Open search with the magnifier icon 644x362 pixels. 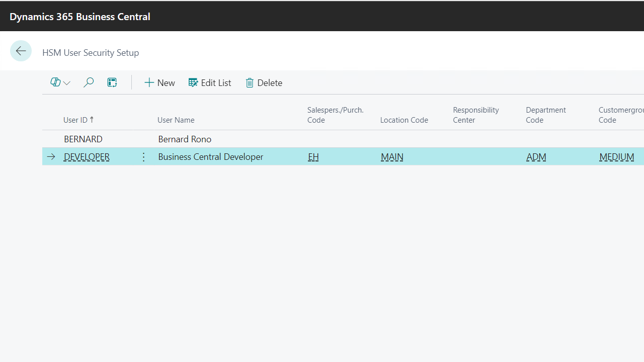(x=89, y=82)
